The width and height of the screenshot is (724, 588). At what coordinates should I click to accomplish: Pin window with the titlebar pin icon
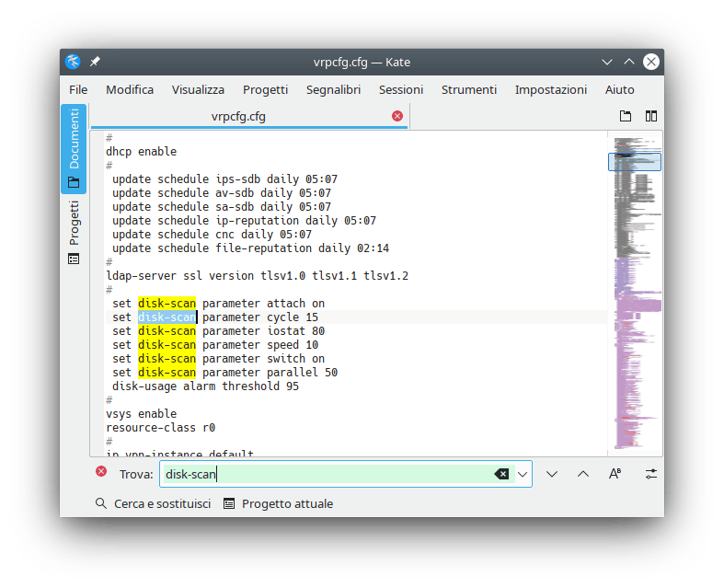[x=95, y=62]
